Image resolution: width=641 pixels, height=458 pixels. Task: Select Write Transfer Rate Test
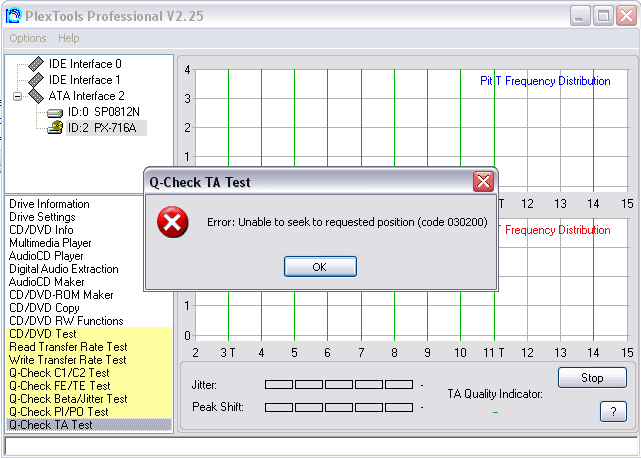point(89,360)
